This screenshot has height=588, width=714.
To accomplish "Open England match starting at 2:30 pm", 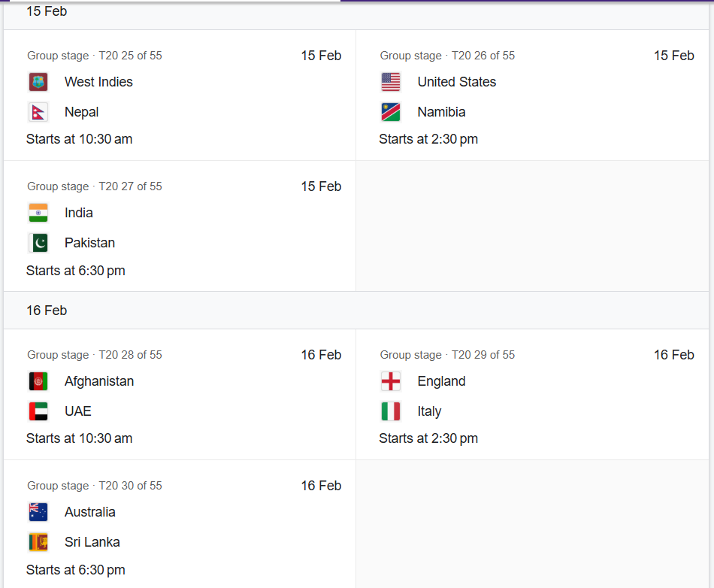I will 532,396.
